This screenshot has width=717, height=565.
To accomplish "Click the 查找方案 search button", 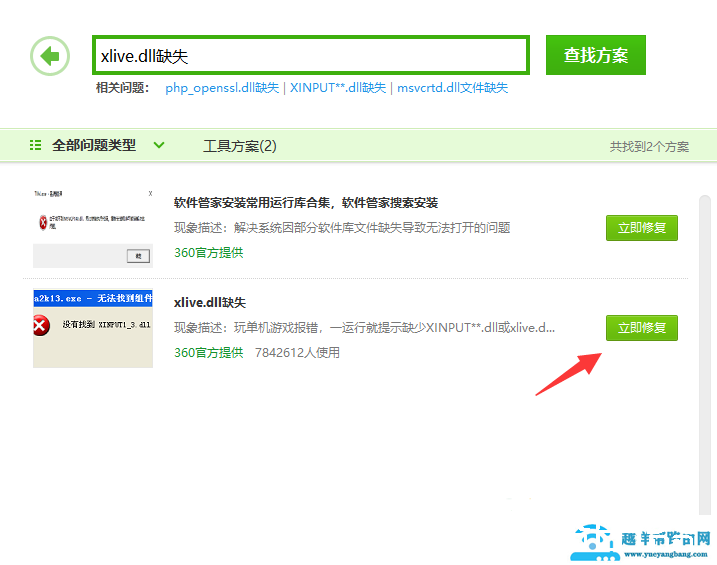I will point(596,55).
